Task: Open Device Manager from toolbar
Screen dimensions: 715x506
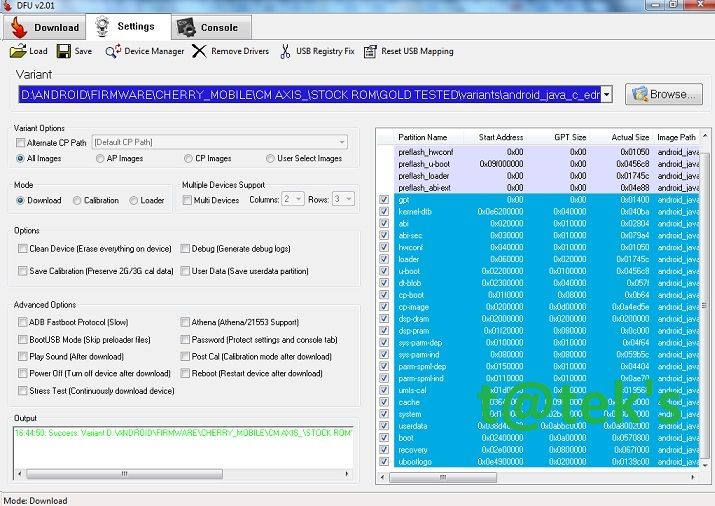Action: 112,51
